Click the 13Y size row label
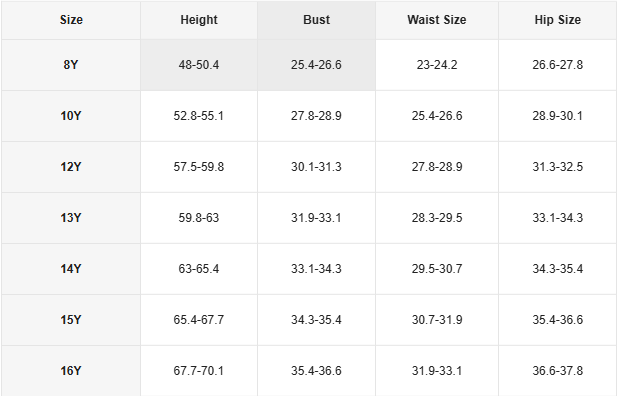The height and width of the screenshot is (396, 617). point(71,218)
